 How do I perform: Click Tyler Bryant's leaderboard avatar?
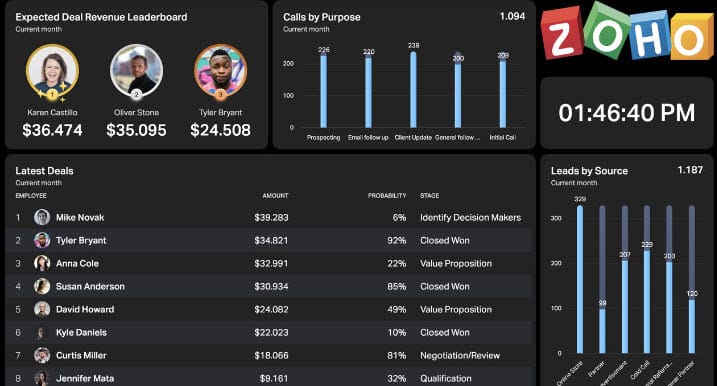(220, 70)
